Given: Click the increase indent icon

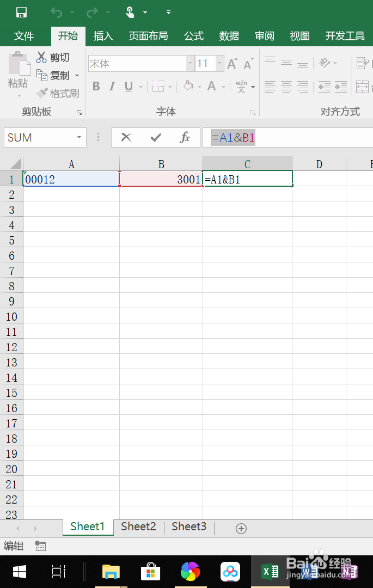Looking at the screenshot, I should [x=341, y=87].
